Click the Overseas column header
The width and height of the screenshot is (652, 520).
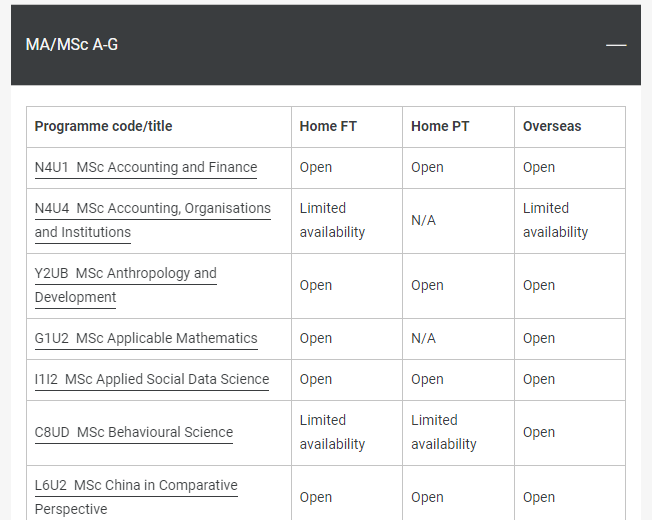552,127
